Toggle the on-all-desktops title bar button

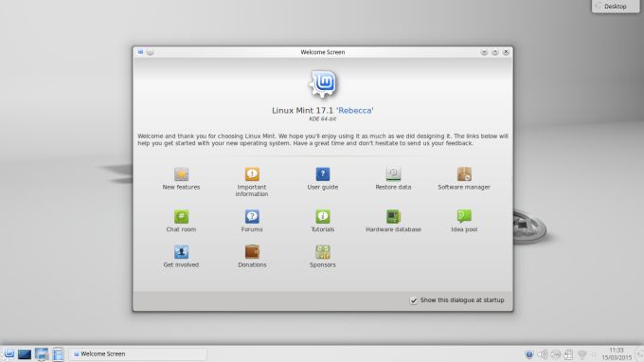click(x=150, y=52)
